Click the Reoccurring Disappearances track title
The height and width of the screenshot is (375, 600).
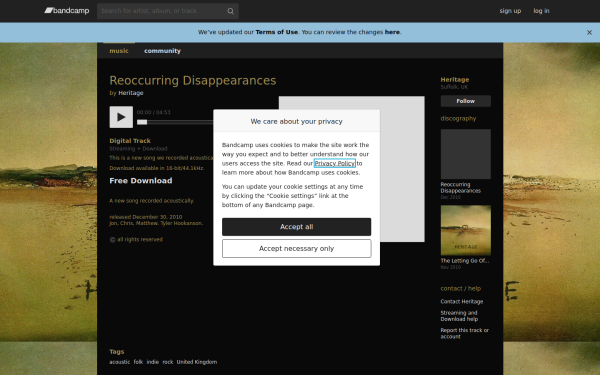point(193,80)
